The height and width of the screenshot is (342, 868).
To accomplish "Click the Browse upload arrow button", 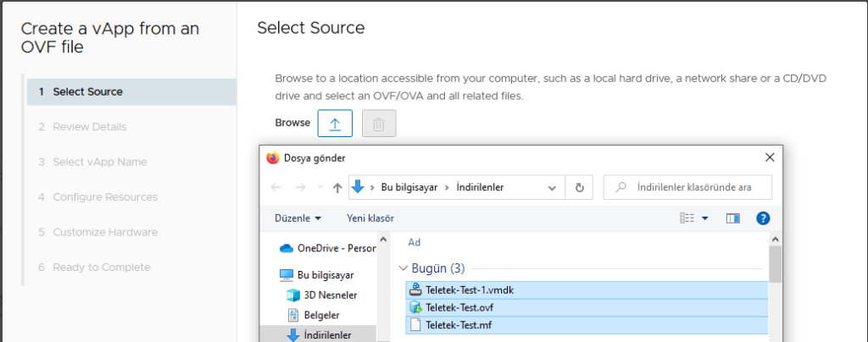I will (335, 124).
